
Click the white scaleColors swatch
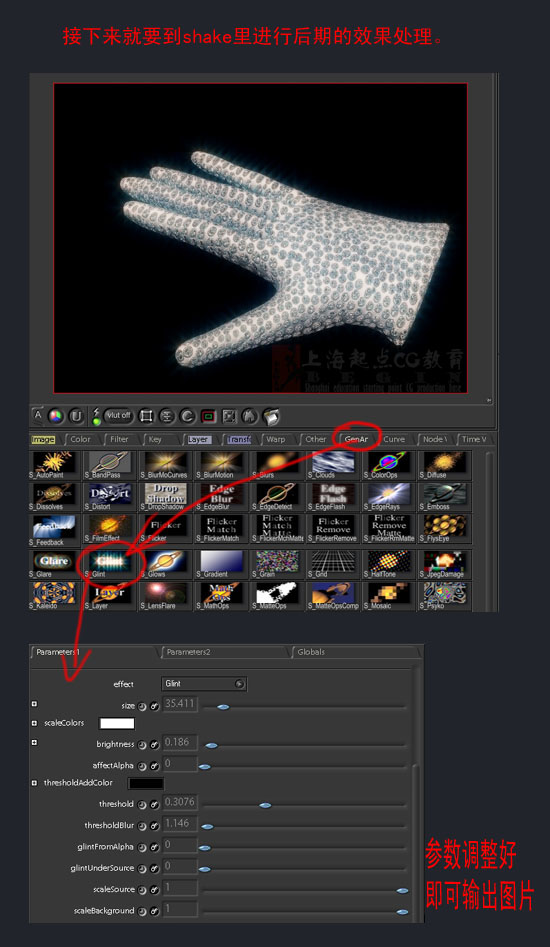[x=117, y=724]
